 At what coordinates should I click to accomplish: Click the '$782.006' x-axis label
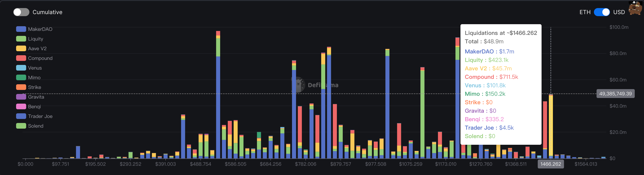(305, 164)
